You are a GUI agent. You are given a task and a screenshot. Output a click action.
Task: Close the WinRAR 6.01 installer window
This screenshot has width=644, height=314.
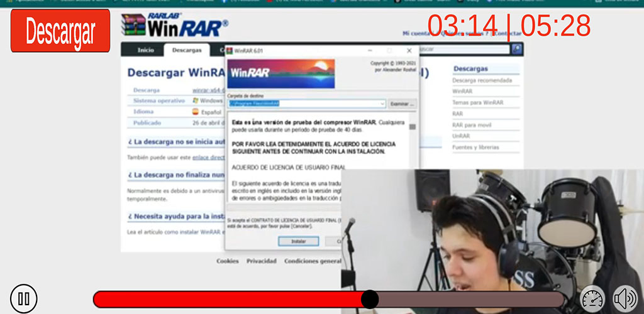(409, 51)
